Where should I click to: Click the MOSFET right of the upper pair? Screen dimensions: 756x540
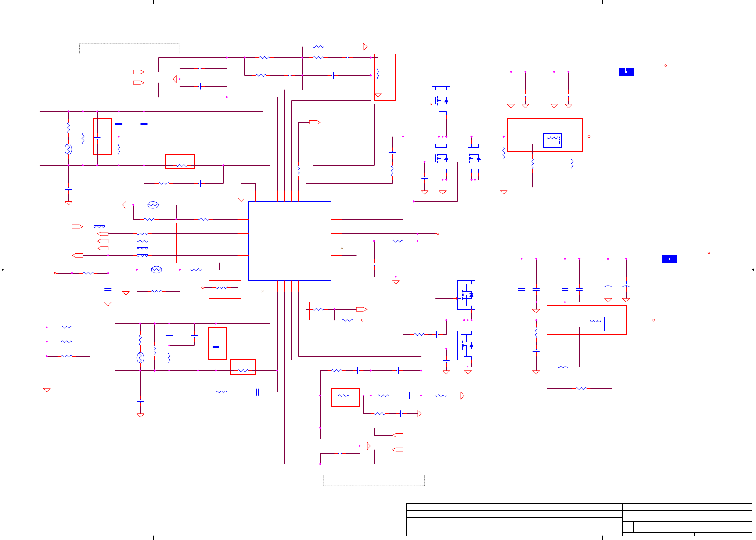tap(473, 159)
